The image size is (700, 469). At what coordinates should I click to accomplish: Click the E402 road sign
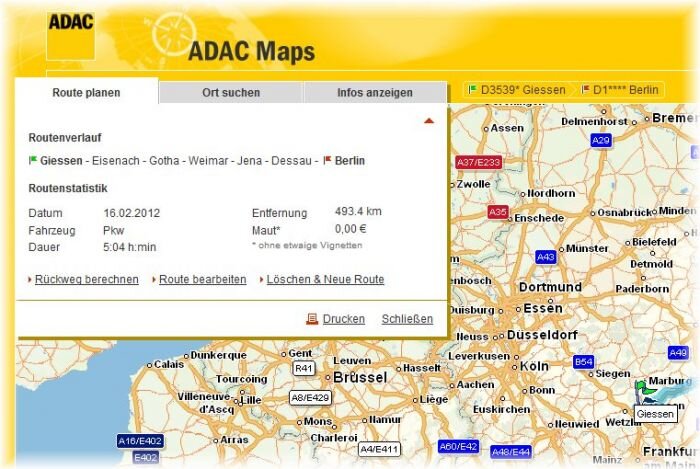[x=146, y=457]
